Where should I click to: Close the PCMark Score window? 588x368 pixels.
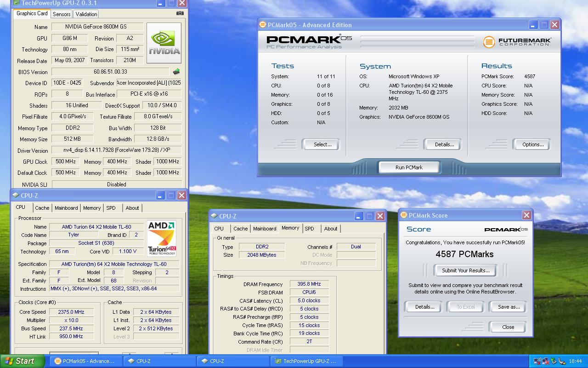526,215
